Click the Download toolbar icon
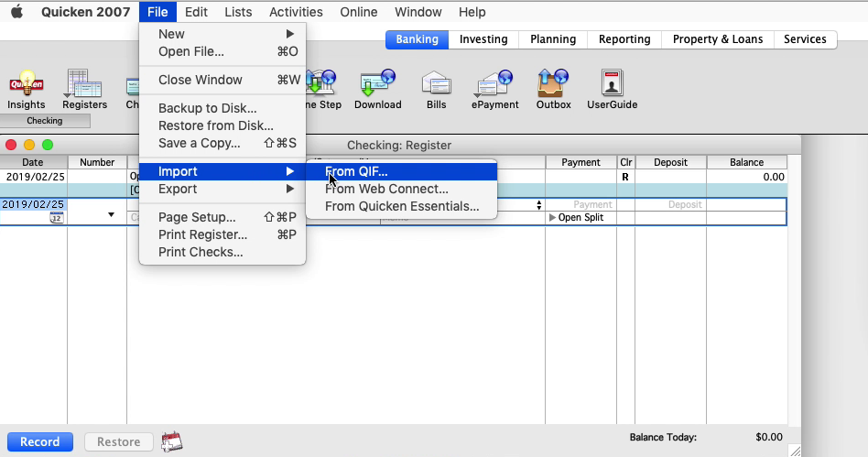The width and height of the screenshot is (868, 457). (x=377, y=89)
